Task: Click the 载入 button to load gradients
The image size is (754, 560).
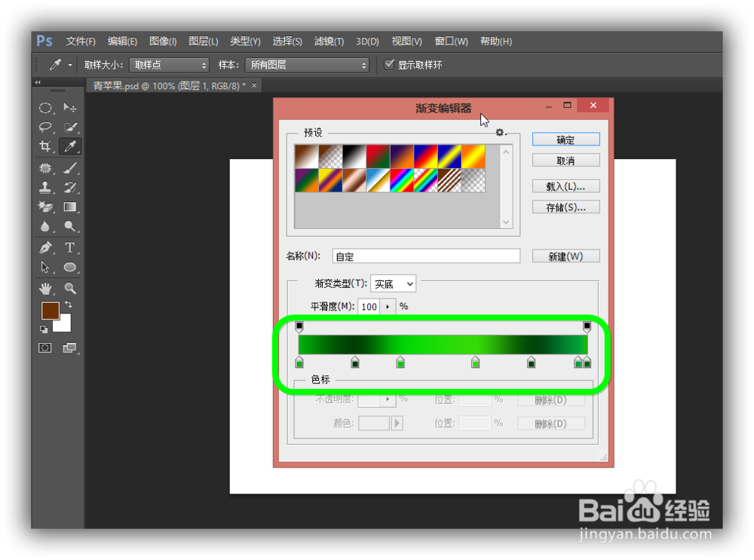Action: (565, 185)
